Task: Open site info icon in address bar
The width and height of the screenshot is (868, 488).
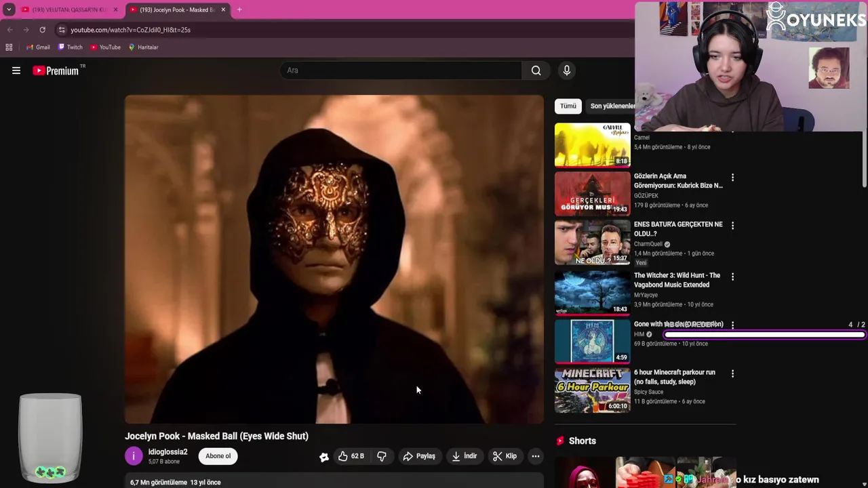Action: click(62, 30)
